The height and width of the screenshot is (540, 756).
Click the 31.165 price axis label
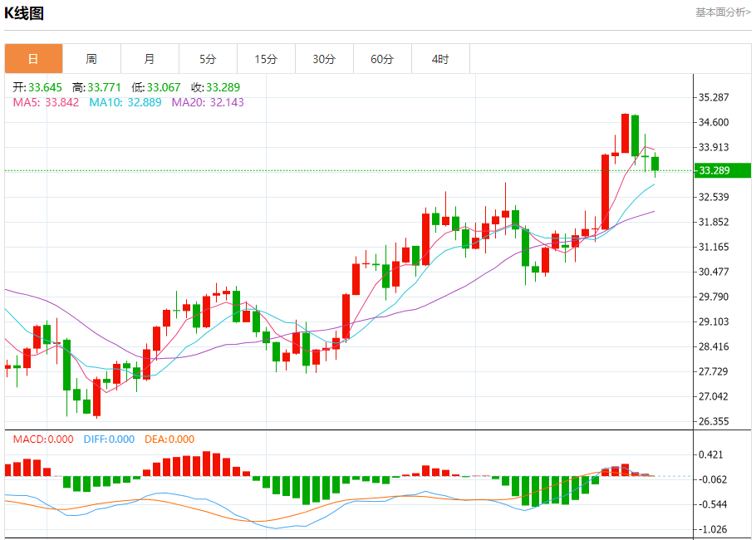click(x=714, y=247)
